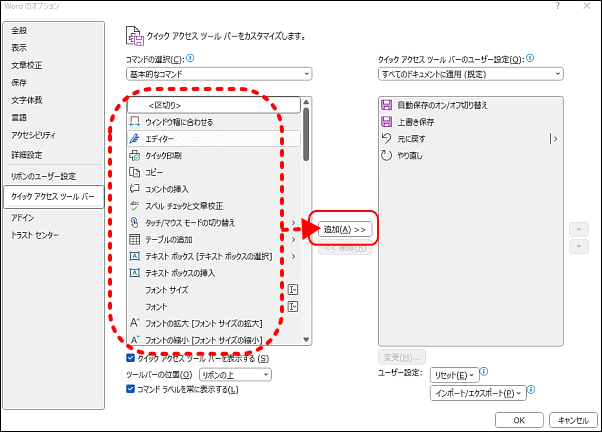Select the 元に戻す undo icon
Image resolution: width=602 pixels, height=432 pixels.
(x=386, y=138)
